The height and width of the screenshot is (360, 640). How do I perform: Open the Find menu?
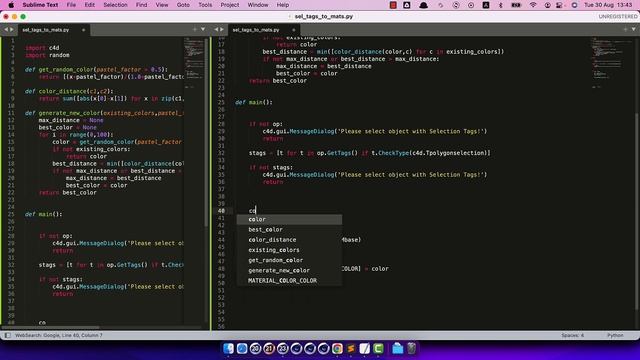pos(141,5)
